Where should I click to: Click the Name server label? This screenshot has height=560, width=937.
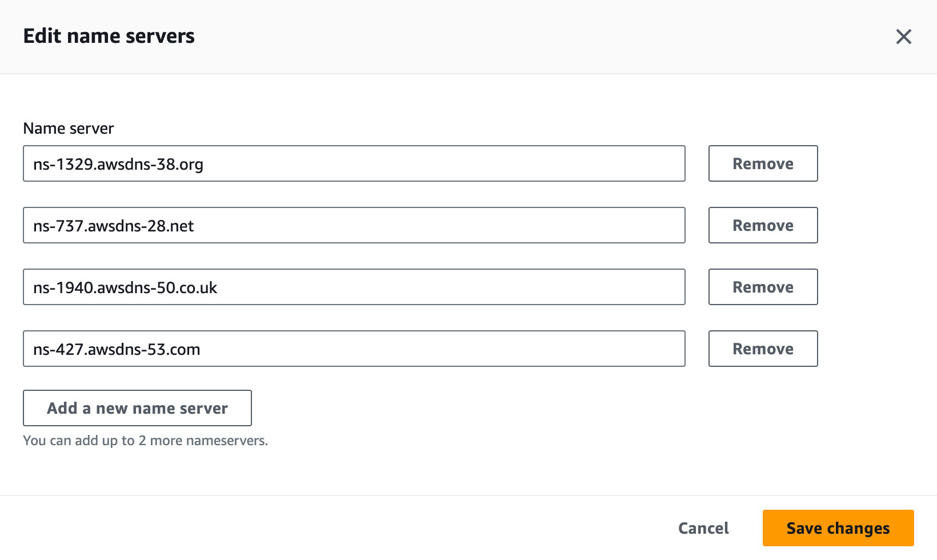point(69,128)
